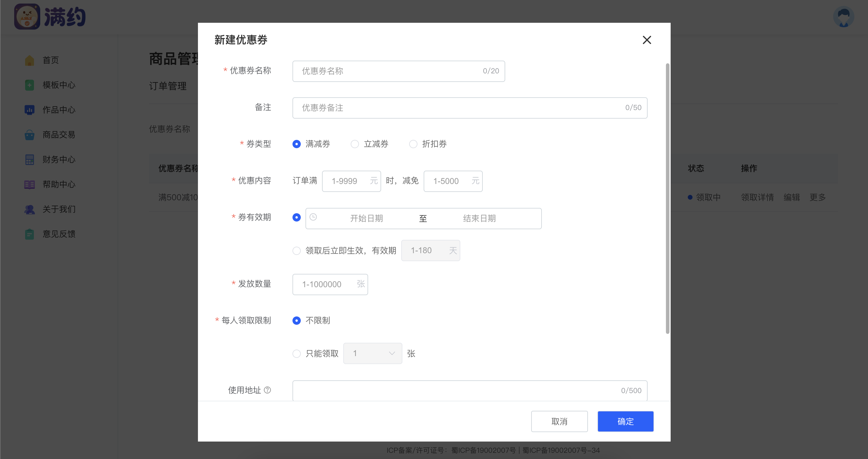
Task: Click 更多 in the coupon row
Action: click(817, 197)
